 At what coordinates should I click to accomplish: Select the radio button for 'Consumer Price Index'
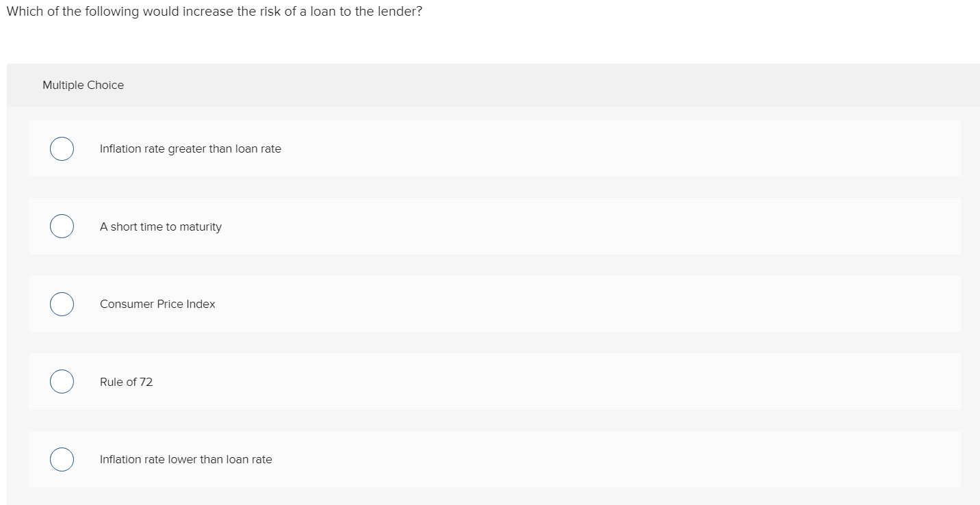pyautogui.click(x=62, y=304)
